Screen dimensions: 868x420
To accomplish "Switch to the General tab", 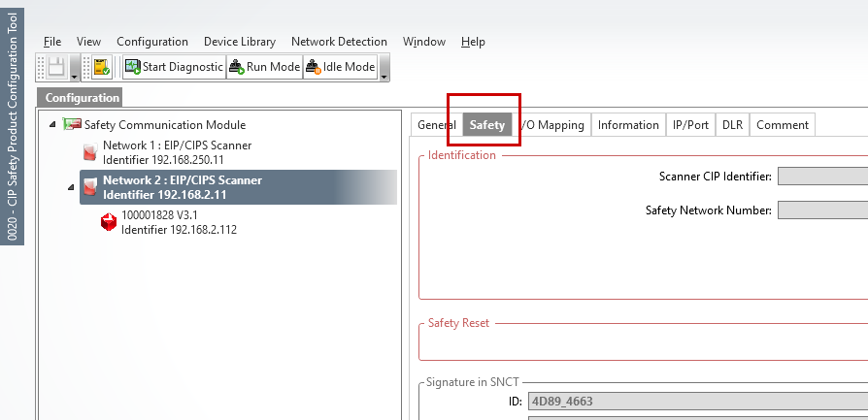I will [x=436, y=125].
